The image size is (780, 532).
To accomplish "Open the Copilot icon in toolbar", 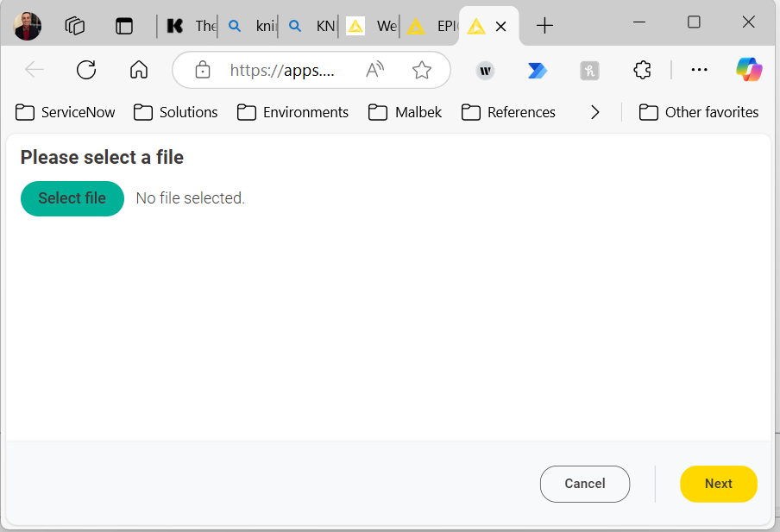I will tap(749, 70).
